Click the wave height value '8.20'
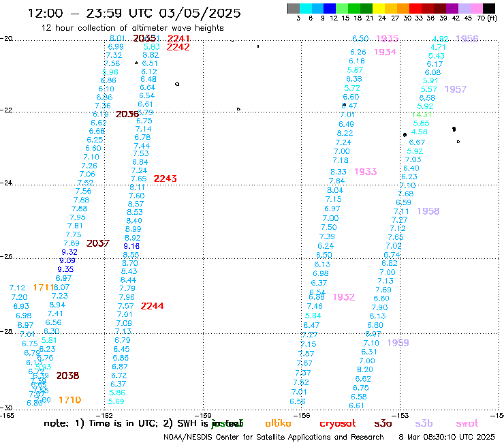The width and height of the screenshot is (504, 443). [365, 370]
